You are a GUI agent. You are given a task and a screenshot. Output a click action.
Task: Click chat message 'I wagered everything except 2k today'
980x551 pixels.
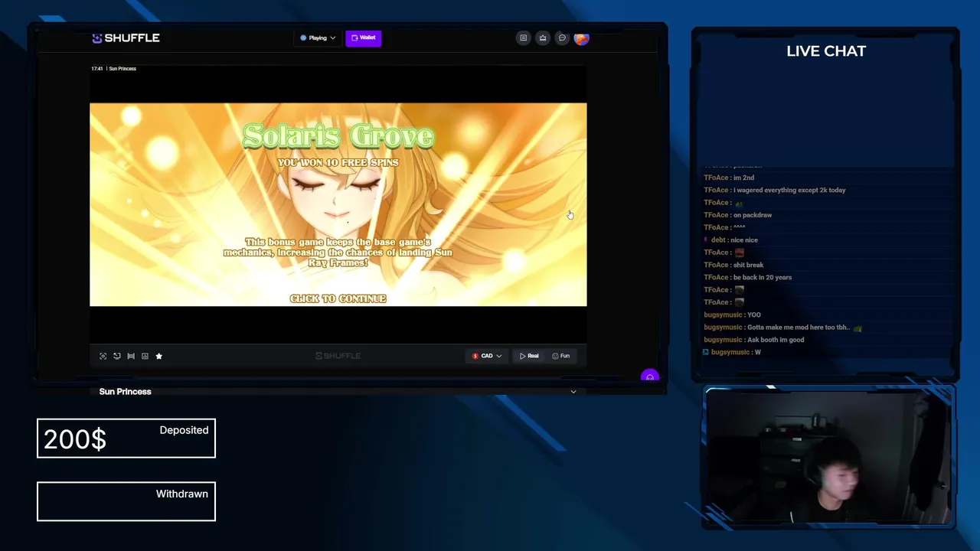(x=789, y=190)
